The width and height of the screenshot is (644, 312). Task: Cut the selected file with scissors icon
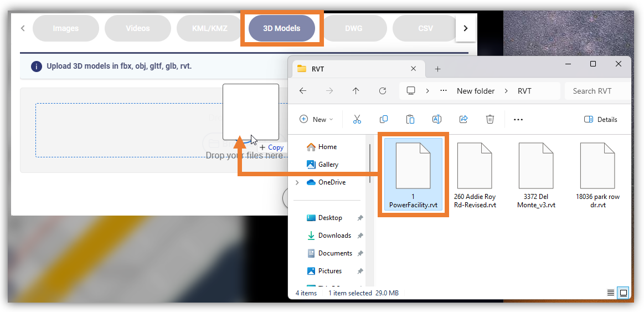[x=357, y=119]
